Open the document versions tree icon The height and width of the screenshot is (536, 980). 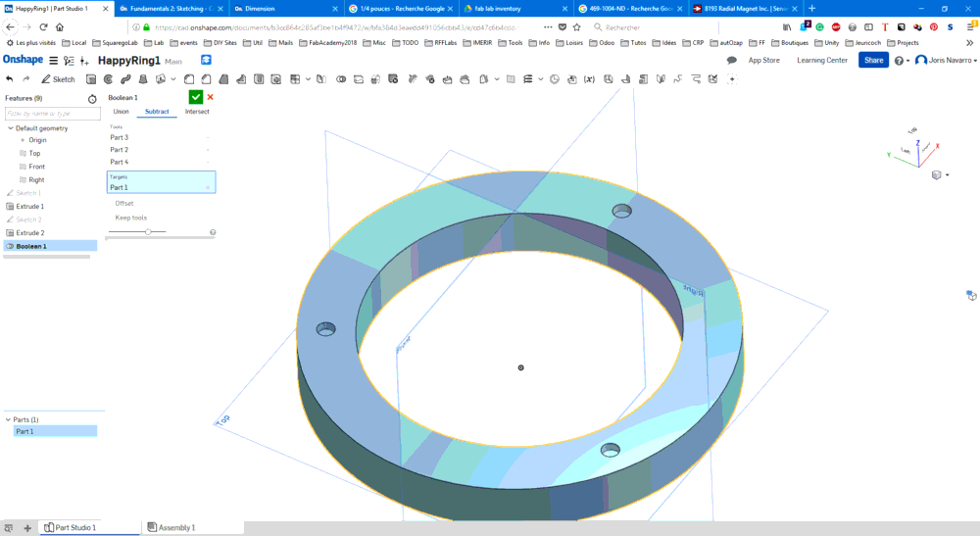pos(69,61)
